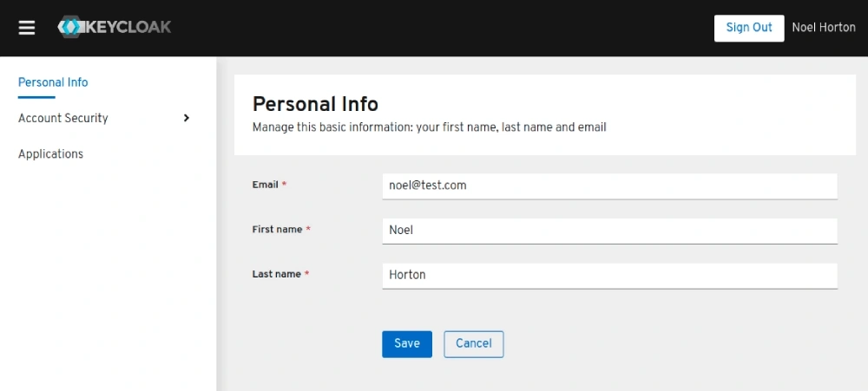This screenshot has width=868, height=391.
Task: Click the Email field label
Action: [x=265, y=185]
